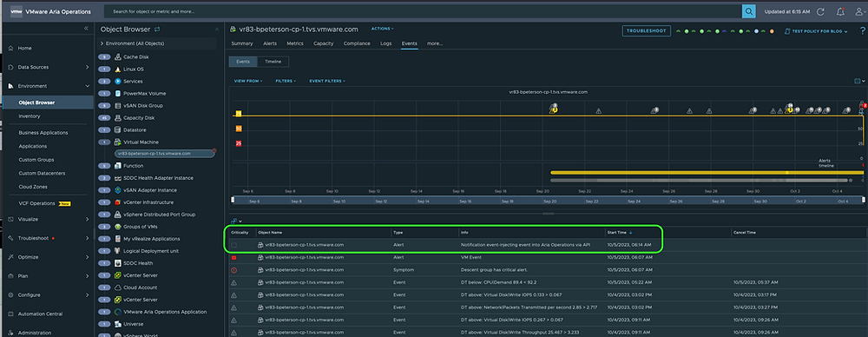Go to Business Applications
The height and width of the screenshot is (337, 868).
[x=43, y=133]
